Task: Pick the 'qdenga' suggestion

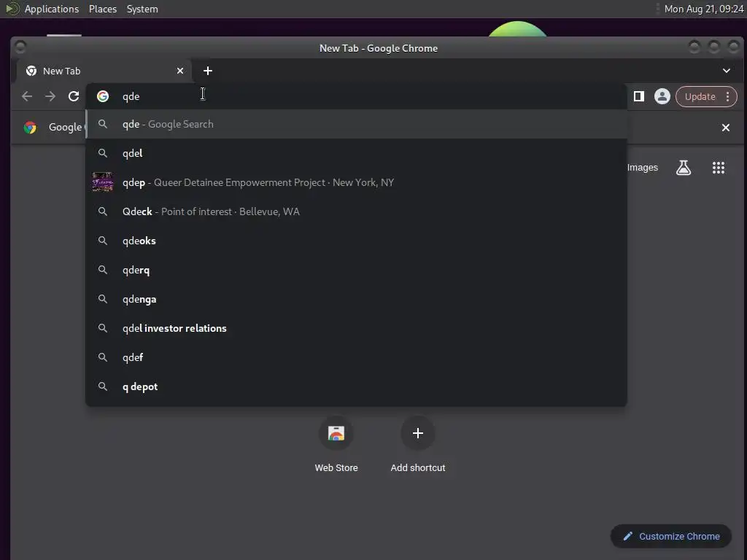Action: tap(356, 299)
